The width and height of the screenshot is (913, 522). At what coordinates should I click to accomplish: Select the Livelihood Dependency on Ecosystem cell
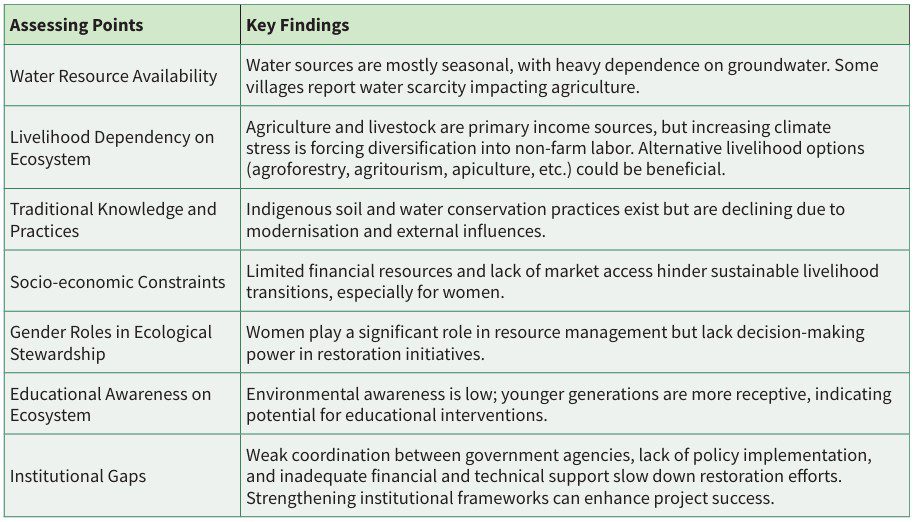[x=112, y=148]
